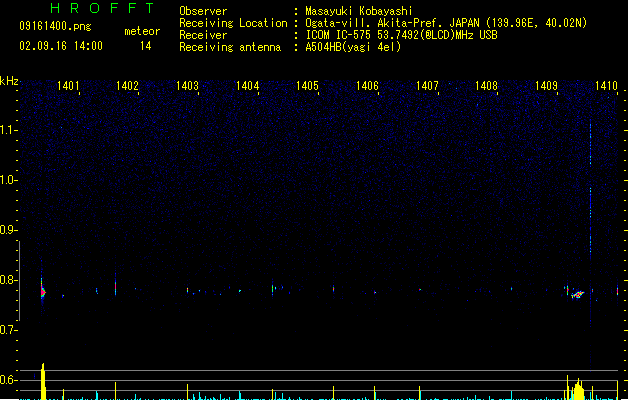The height and width of the screenshot is (400, 629).
Task: Select the meteor count 14
Action: 146,46
